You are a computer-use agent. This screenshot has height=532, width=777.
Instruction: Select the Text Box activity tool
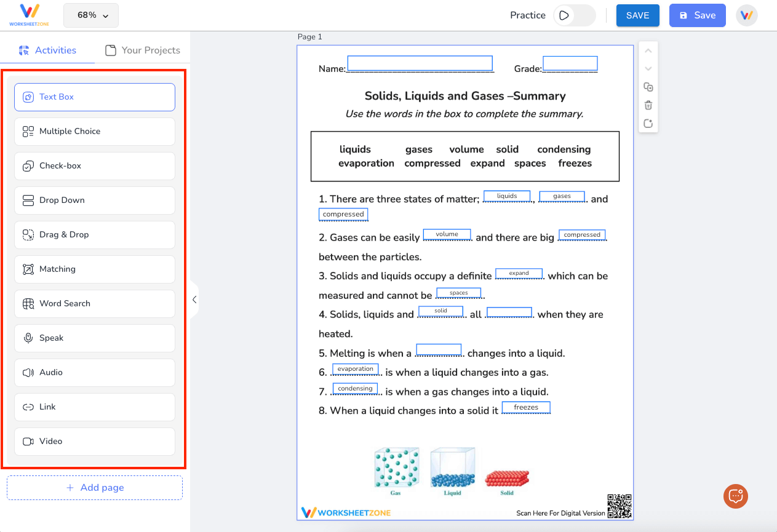coord(94,97)
